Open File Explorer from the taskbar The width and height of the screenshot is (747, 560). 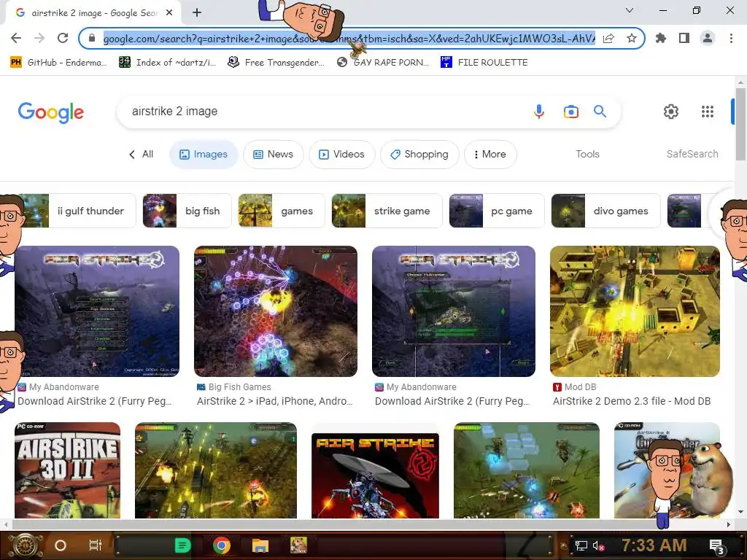(x=260, y=545)
